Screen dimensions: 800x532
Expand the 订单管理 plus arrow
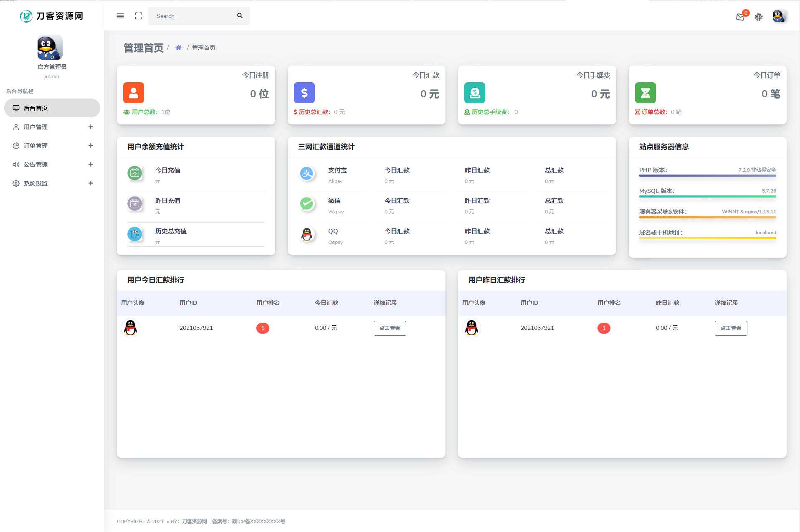coord(91,146)
